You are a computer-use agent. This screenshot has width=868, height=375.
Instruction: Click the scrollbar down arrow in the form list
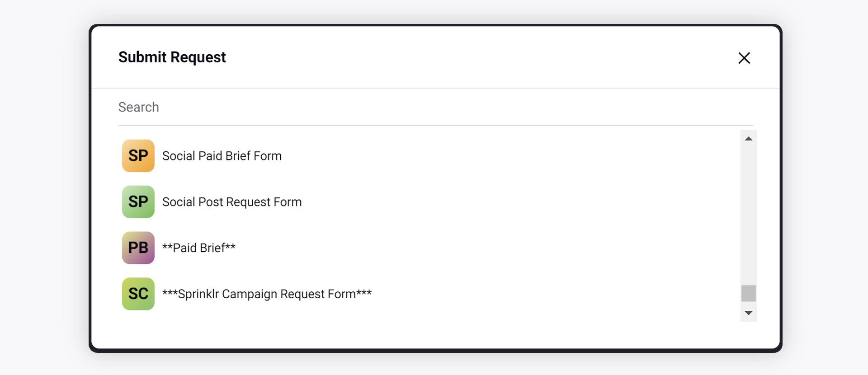[x=749, y=313]
